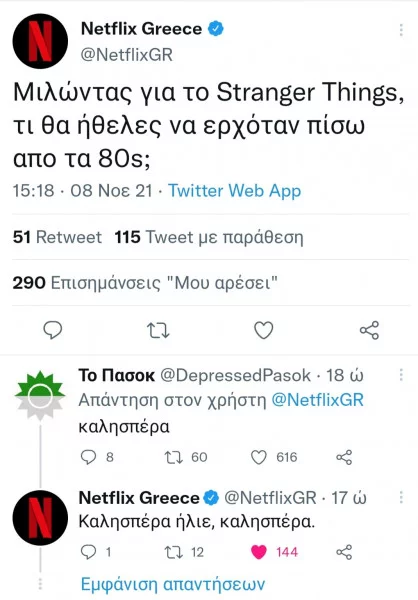
Task: Reply to the Το Πασοκ καλησπέρα tweet
Action: 89,457
